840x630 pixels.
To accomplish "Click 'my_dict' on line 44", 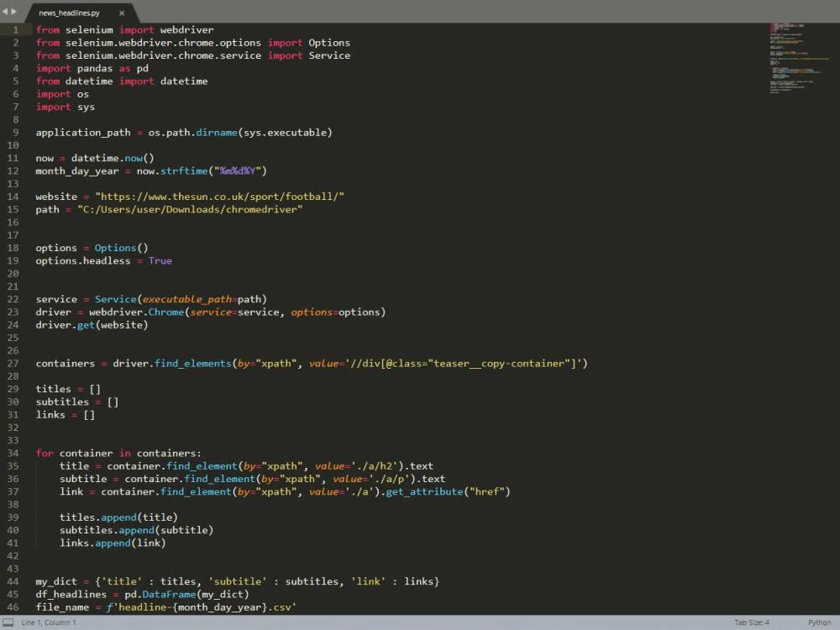I will (56, 582).
